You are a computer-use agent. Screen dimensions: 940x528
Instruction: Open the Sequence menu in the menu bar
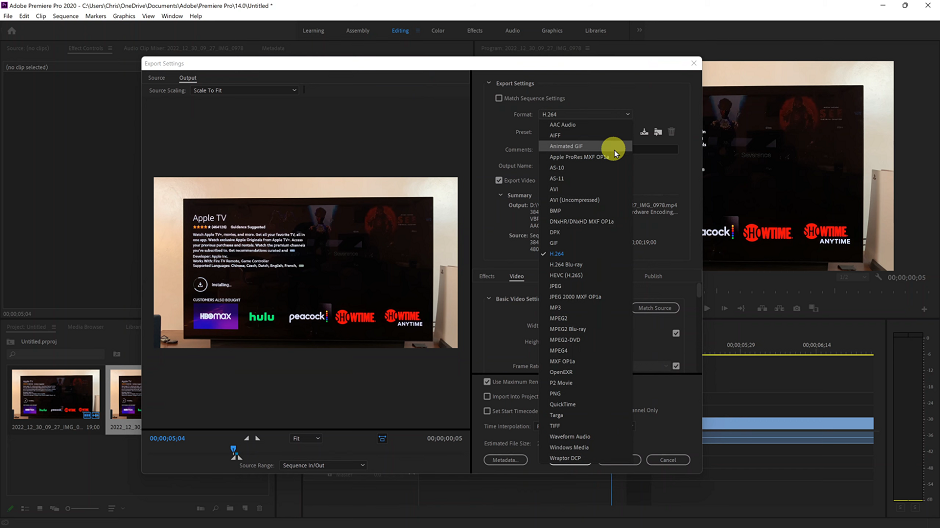point(65,16)
